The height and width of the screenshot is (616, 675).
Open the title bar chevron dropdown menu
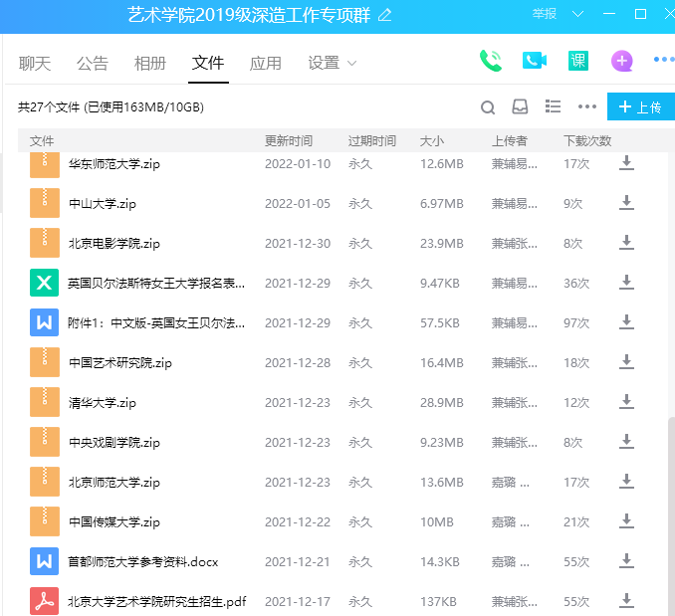point(580,15)
